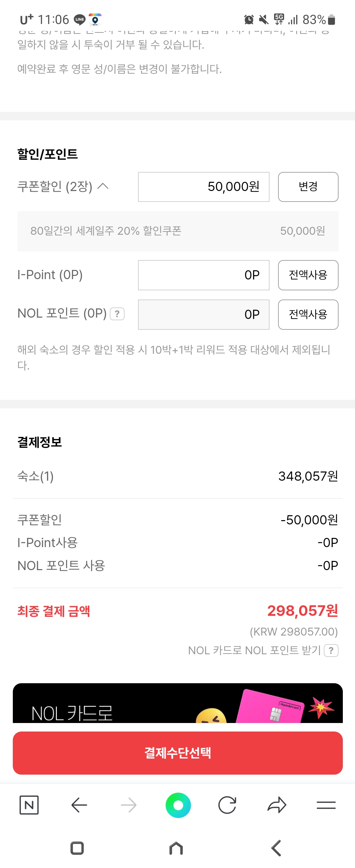Viewport: 355px width, 868px height.
Task: Tap help icon next to NOL 포인트
Action: (117, 314)
